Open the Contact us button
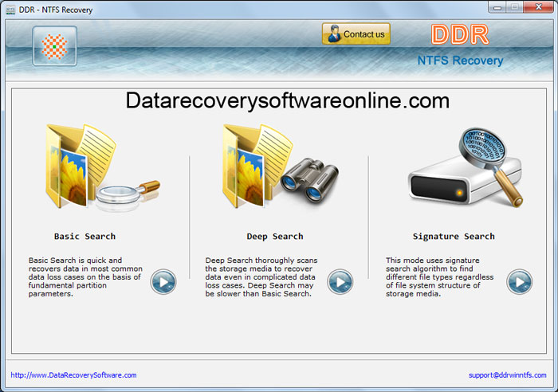Image resolution: width=558 pixels, height=392 pixels. pos(356,34)
